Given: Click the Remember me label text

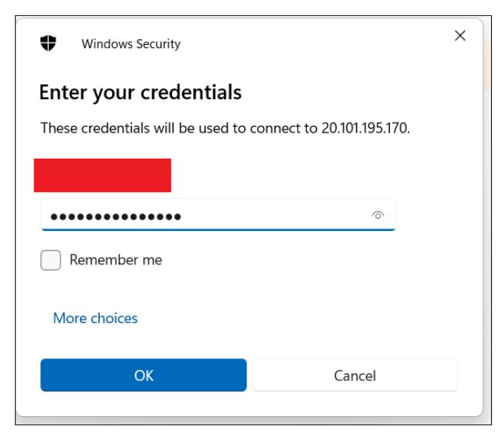Looking at the screenshot, I should [116, 260].
